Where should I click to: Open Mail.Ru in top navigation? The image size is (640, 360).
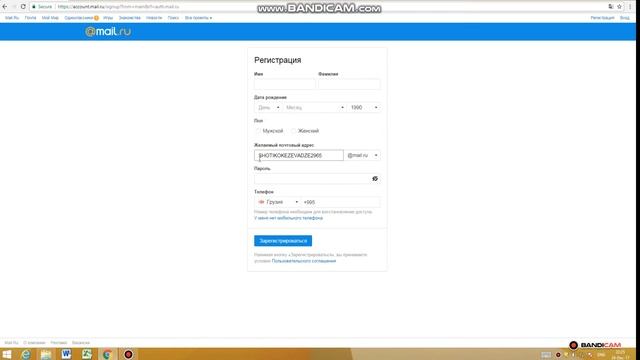(12, 18)
